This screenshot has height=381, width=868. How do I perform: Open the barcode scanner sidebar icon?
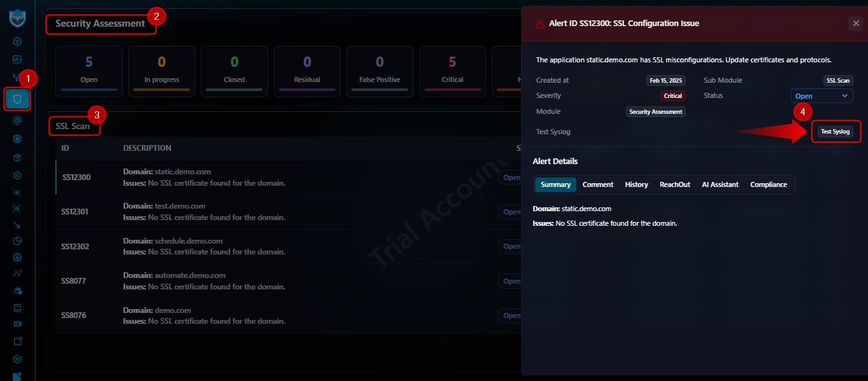(x=18, y=208)
